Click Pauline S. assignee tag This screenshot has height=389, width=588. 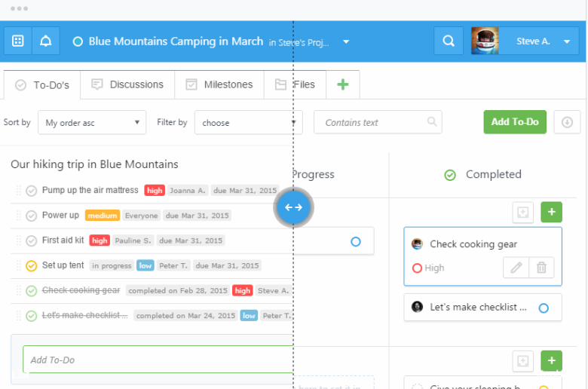tap(133, 240)
